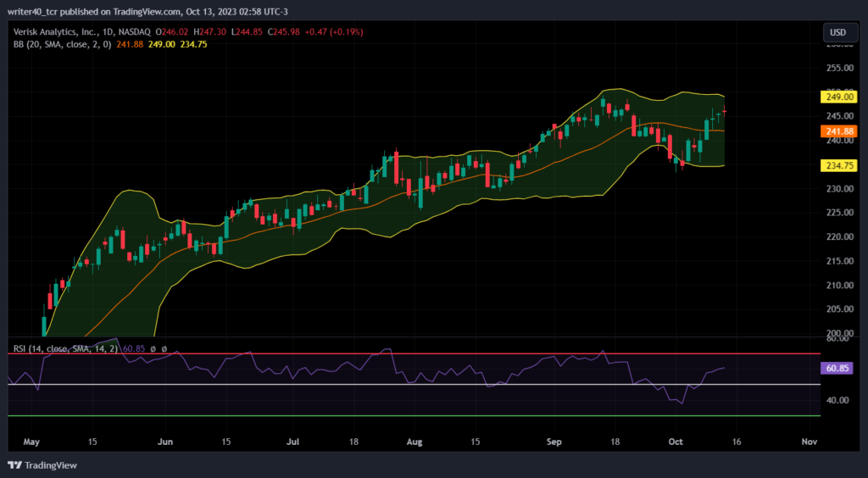Click the RSI (14, close, SMA, 14, 2) legend
This screenshot has width=868, height=478.
(64, 349)
